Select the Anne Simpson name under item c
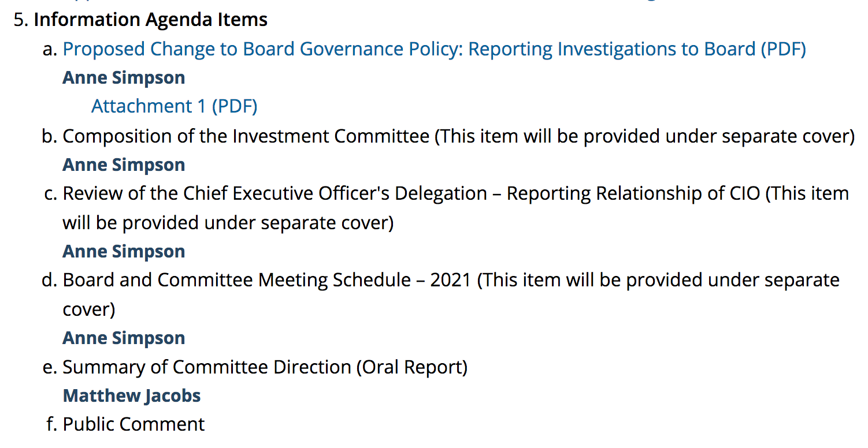 [124, 251]
